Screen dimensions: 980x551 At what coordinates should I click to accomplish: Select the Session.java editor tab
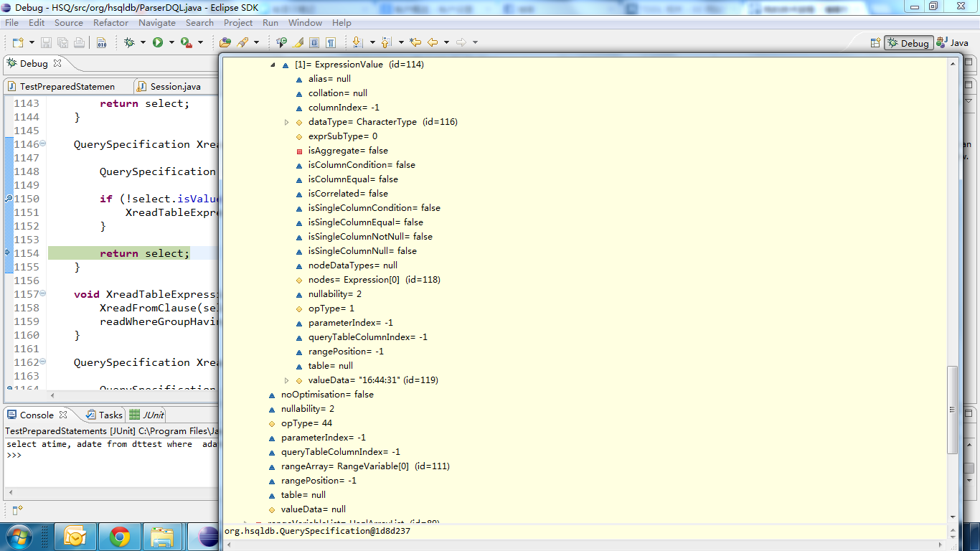pos(176,86)
